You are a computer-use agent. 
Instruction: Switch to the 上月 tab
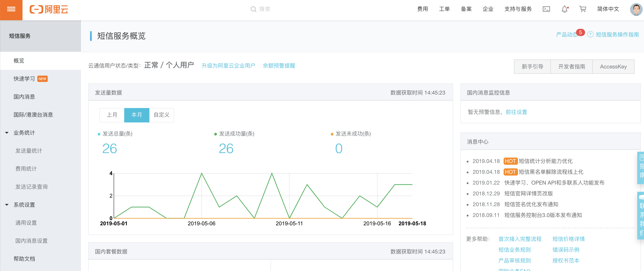[112, 115]
